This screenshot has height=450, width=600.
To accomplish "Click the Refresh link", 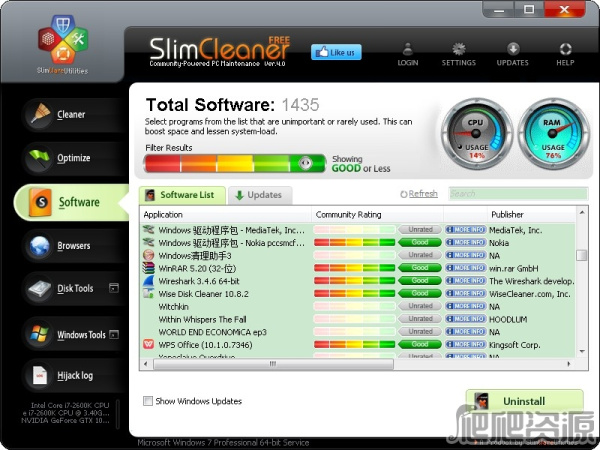I will pos(419,194).
